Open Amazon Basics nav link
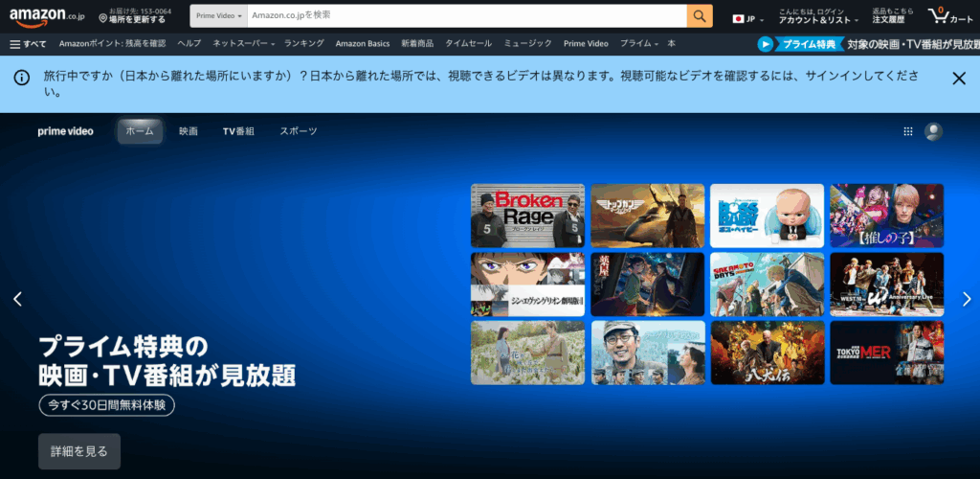The height and width of the screenshot is (479, 980). [x=363, y=44]
